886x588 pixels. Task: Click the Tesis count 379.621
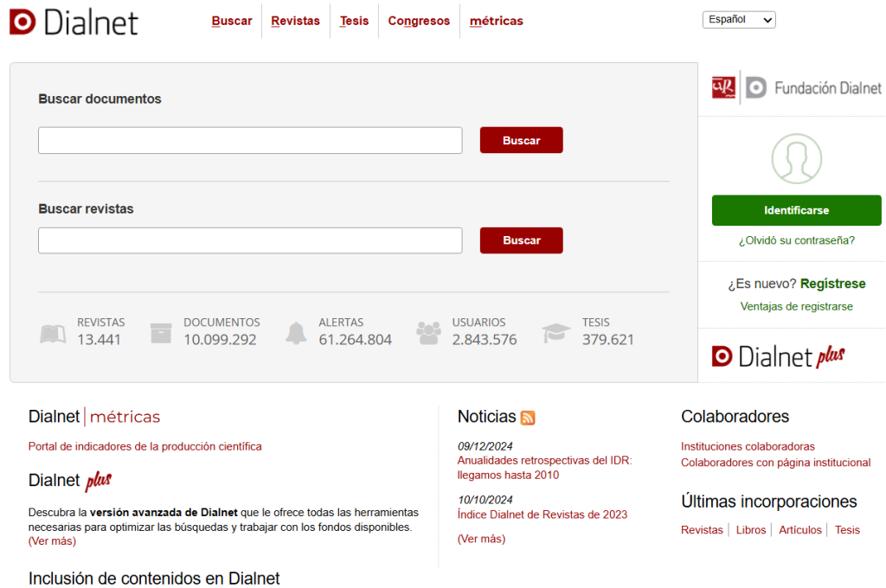click(608, 340)
